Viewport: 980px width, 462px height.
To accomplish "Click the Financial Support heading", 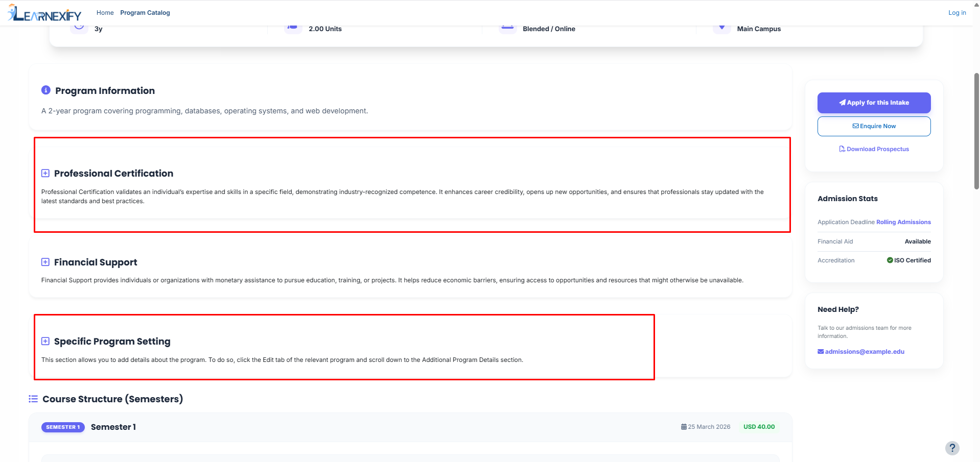I will tap(96, 262).
